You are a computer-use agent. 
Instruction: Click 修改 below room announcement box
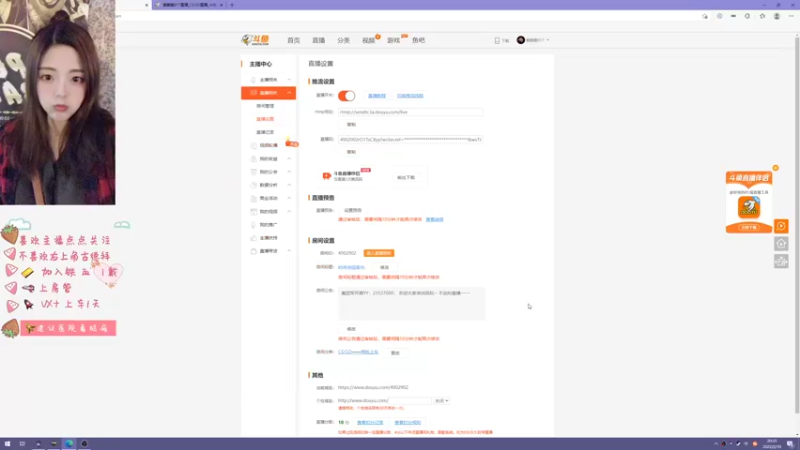(351, 329)
